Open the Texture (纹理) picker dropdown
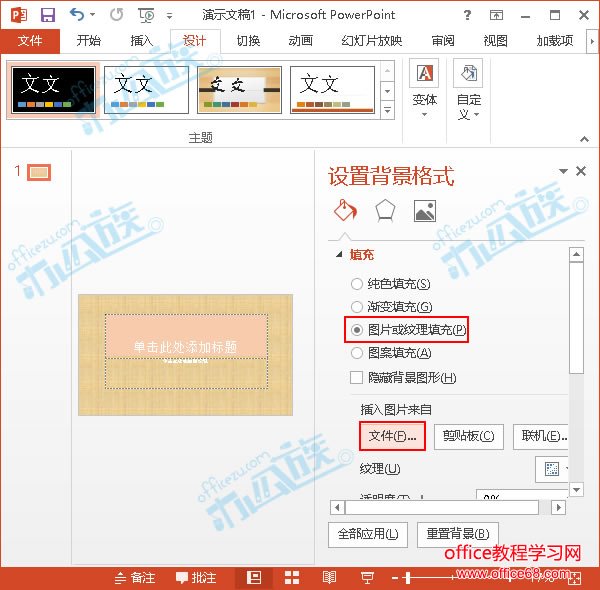Viewport: 600px width, 590px height. tap(554, 469)
